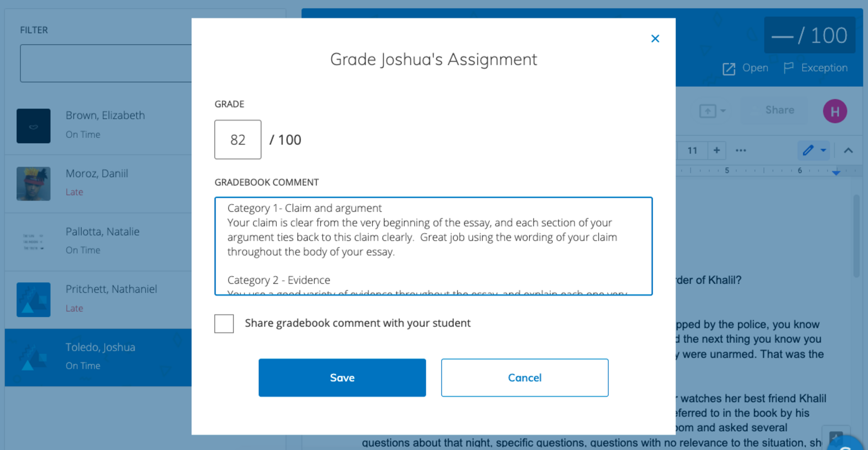Close the Grade Joshua's Assignment dialog
This screenshot has width=868, height=450.
coord(655,39)
